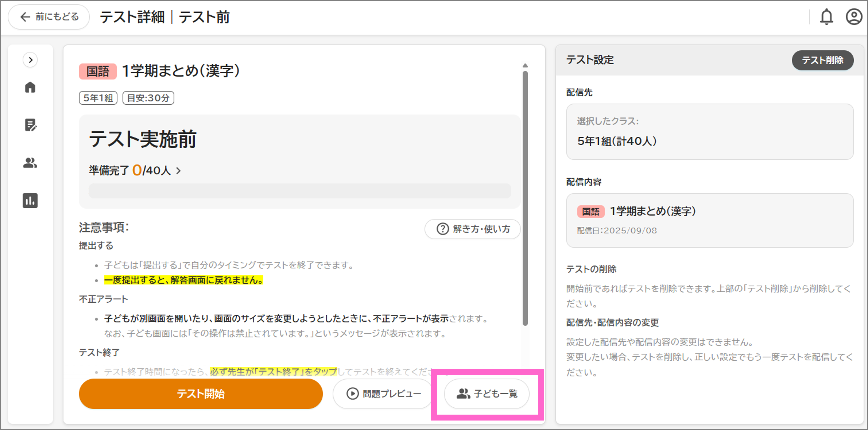Open 子ども一覧 list button

point(487,394)
